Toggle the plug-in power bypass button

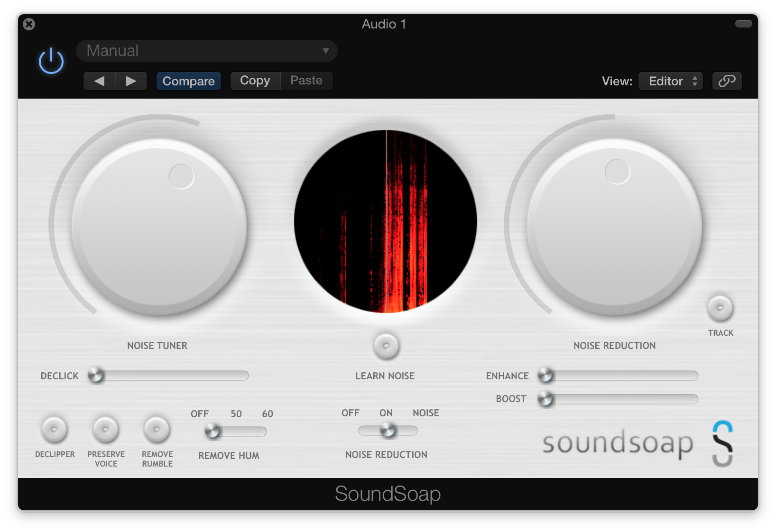point(51,61)
